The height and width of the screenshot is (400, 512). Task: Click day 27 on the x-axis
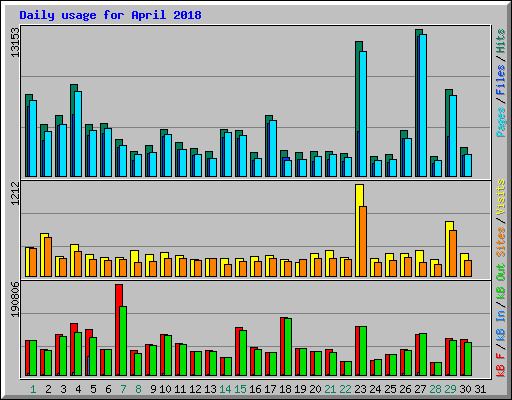[x=420, y=389]
